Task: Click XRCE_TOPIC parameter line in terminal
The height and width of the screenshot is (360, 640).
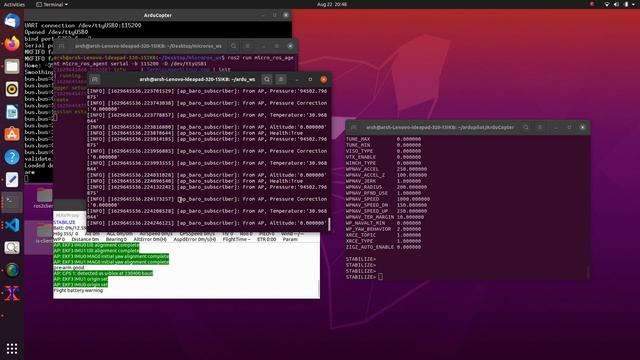Action: tap(383, 235)
